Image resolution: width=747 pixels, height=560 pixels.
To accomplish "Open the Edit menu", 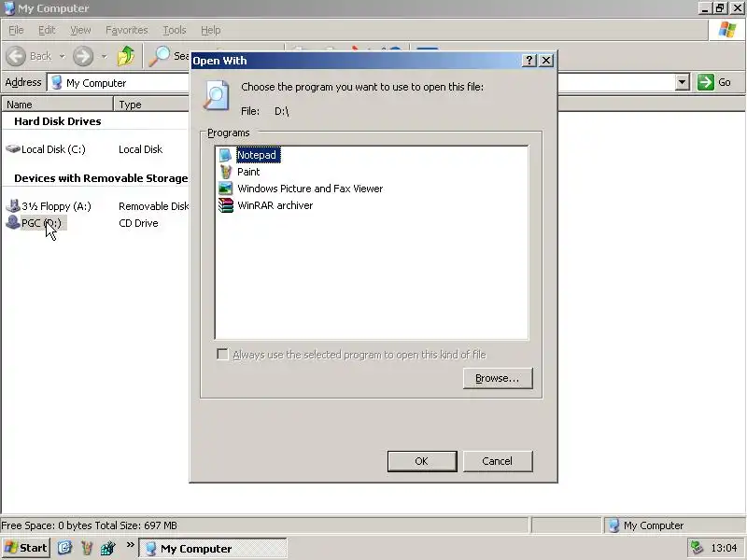I will (47, 30).
